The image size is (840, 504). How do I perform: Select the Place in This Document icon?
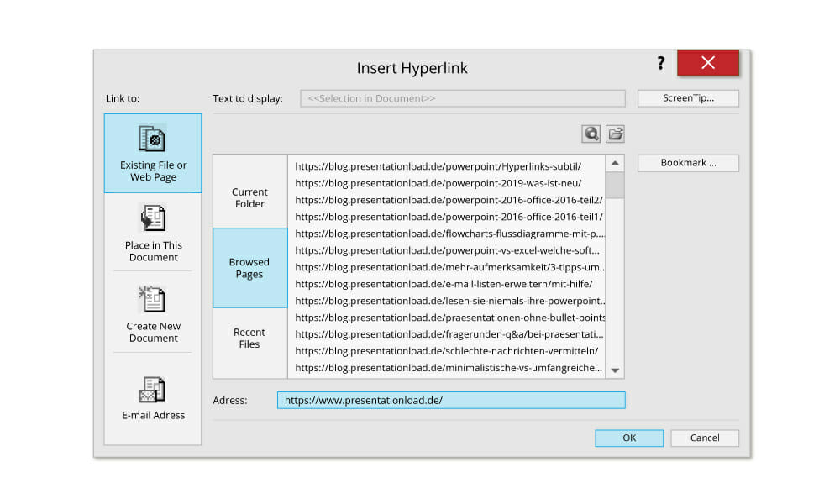(x=153, y=218)
